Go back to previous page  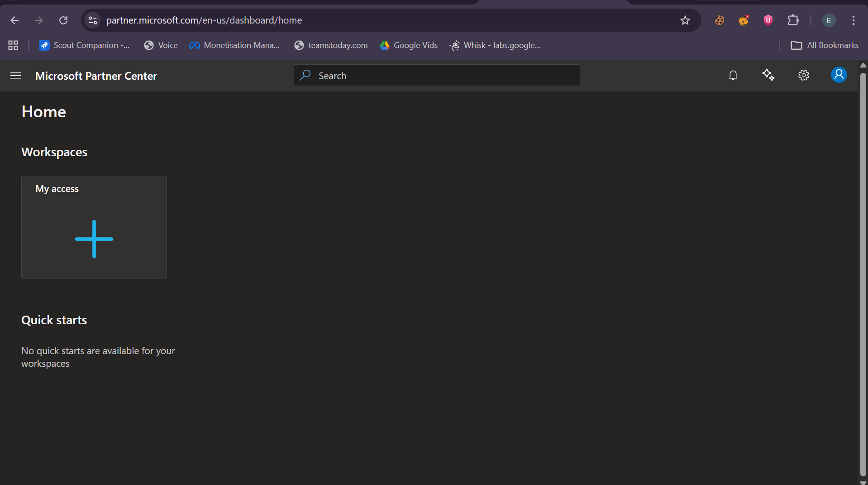pyautogui.click(x=14, y=20)
